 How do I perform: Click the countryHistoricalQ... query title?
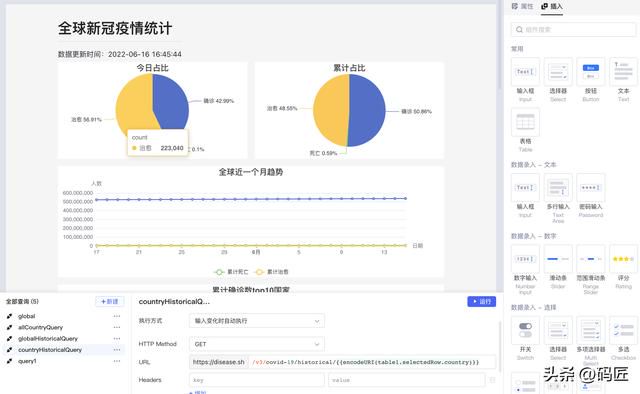click(174, 302)
